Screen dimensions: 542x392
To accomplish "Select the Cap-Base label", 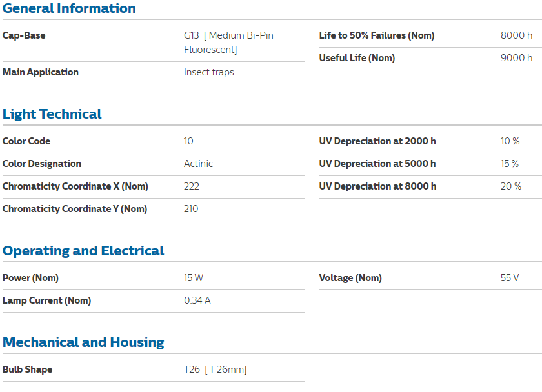I will 24,35.
